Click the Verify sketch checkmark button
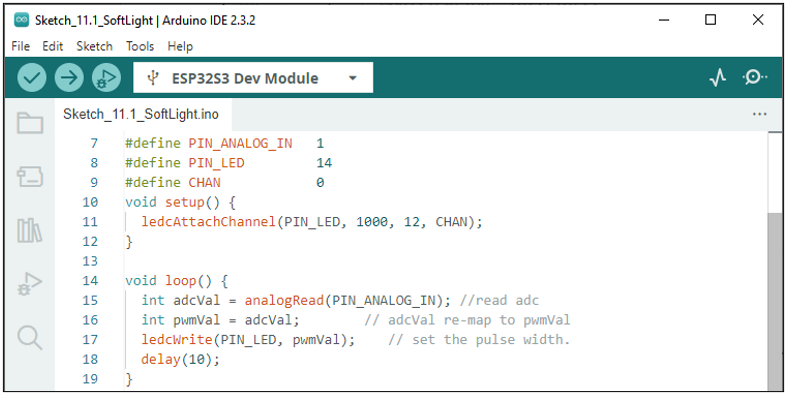Image resolution: width=790 pixels, height=397 pixels. coord(32,78)
